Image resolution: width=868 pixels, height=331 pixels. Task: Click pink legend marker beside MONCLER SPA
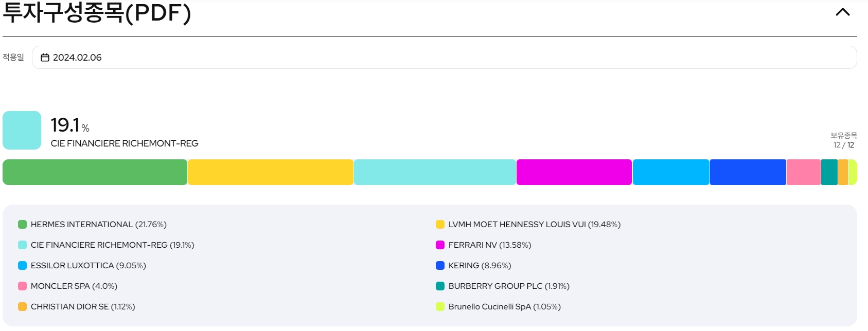(22, 286)
